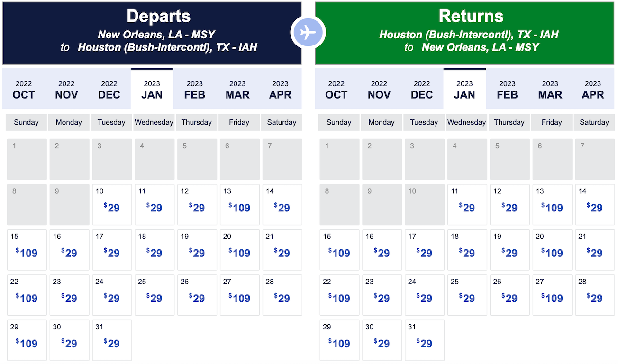
Task: Choose APR 2023 tab in Returns calendar
Action: [x=593, y=89]
